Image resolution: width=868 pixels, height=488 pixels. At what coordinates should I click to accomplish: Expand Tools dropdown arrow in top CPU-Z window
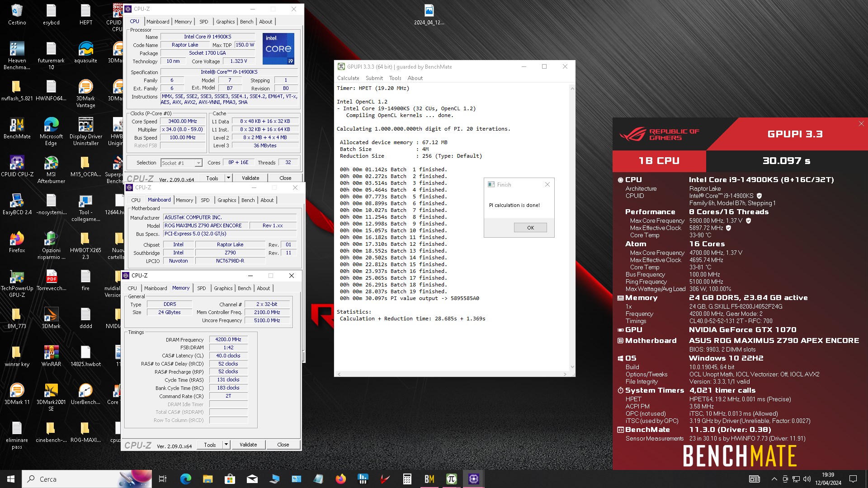coord(228,178)
